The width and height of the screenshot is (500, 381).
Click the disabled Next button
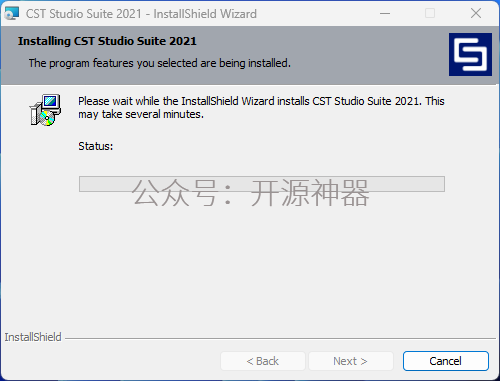[x=351, y=361]
